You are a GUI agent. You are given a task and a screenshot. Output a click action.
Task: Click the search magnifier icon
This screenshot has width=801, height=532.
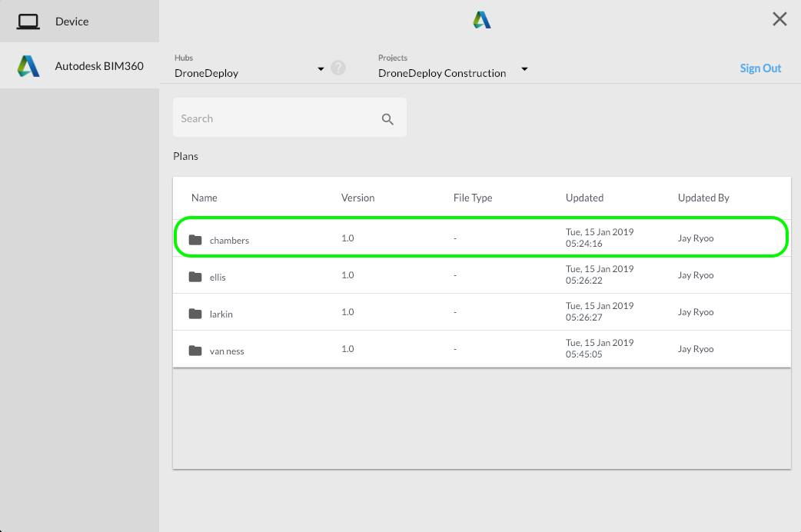click(x=387, y=119)
